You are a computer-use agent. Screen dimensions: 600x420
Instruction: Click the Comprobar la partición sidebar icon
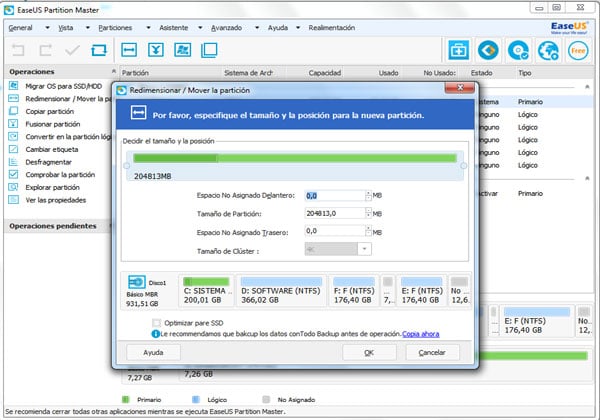pyautogui.click(x=13, y=174)
